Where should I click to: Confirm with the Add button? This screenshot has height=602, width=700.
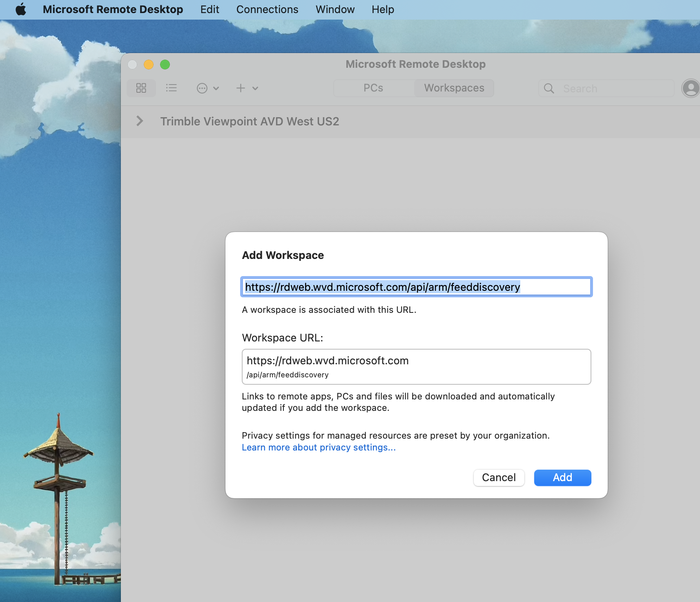tap(562, 477)
